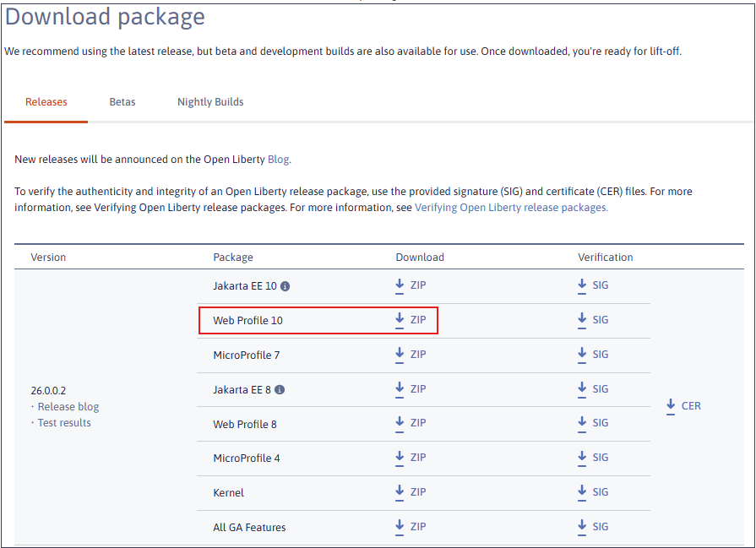Download the Jakarta EE 10 ZIP package

click(411, 285)
